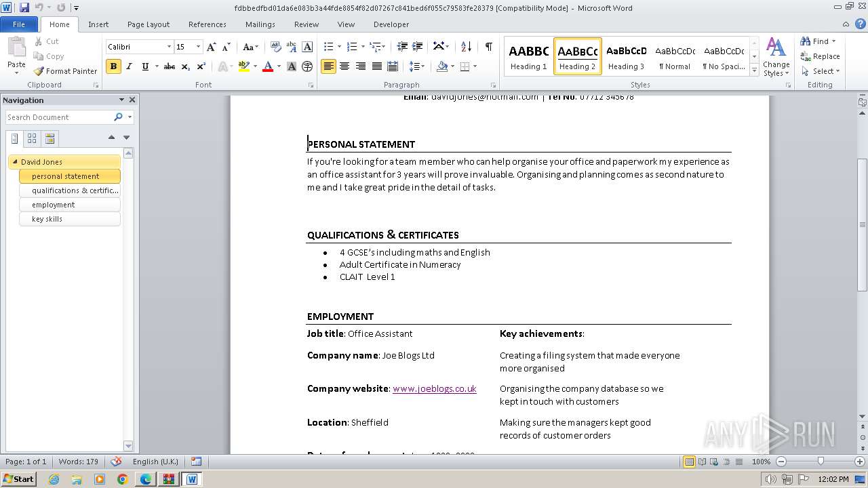This screenshot has height=488, width=868.
Task: Browse pages in Navigation pane
Action: (x=32, y=138)
